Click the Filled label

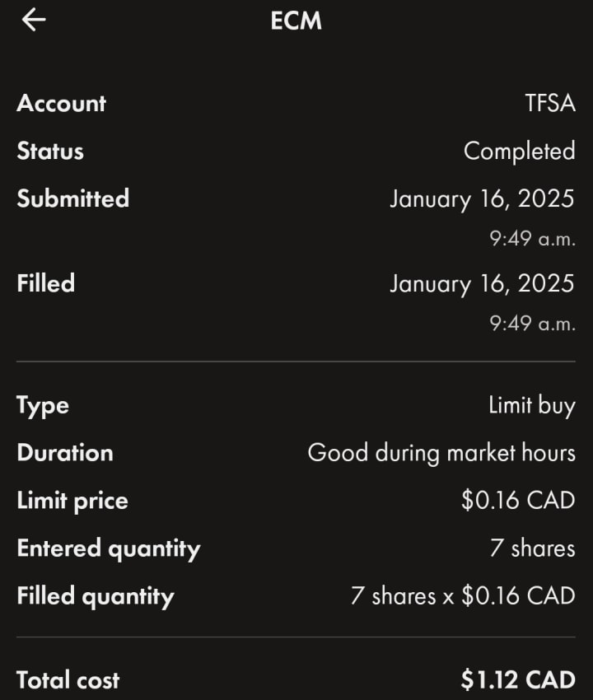tap(46, 284)
